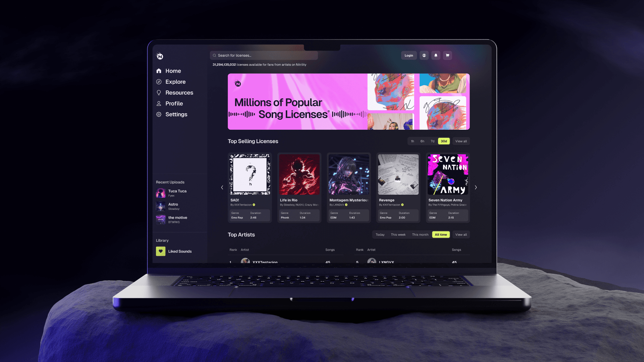
Task: Click the notification bell icon
Action: (x=436, y=55)
